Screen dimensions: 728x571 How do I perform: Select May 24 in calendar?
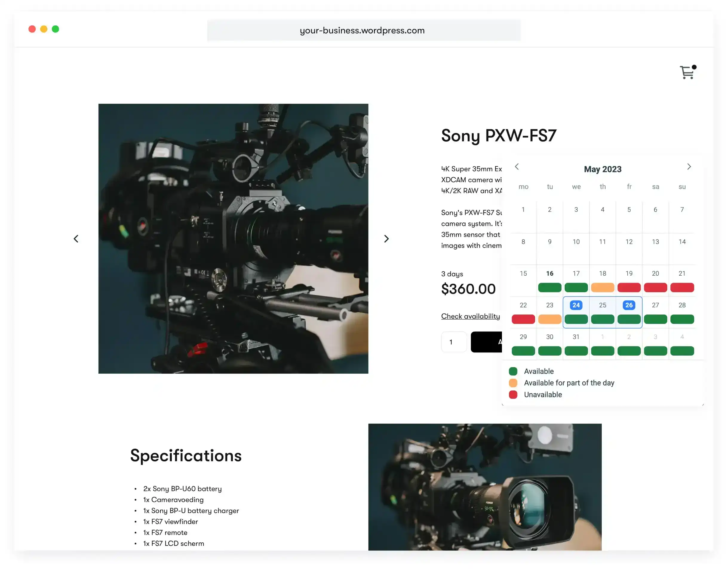576,305
